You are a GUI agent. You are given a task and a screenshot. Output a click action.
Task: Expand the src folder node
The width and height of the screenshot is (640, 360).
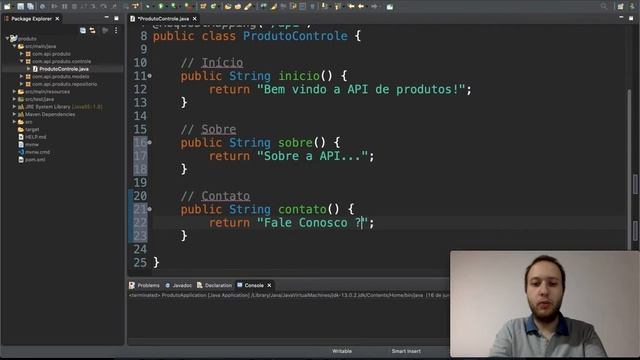pos(14,122)
